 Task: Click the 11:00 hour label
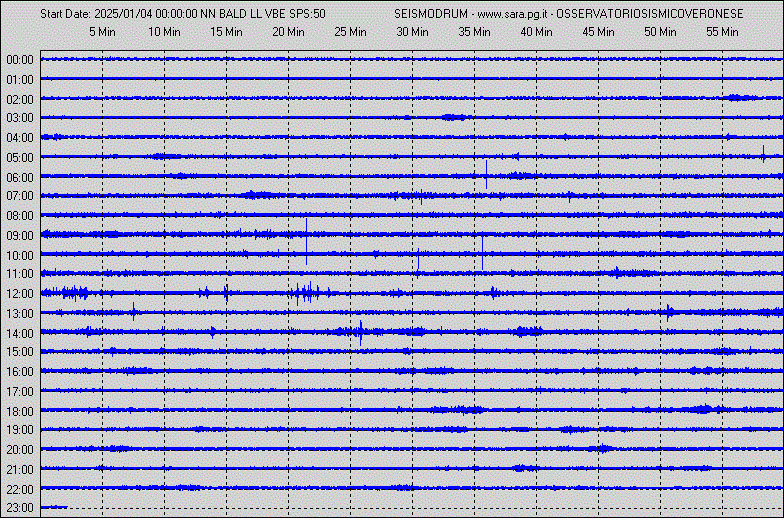tap(20, 274)
